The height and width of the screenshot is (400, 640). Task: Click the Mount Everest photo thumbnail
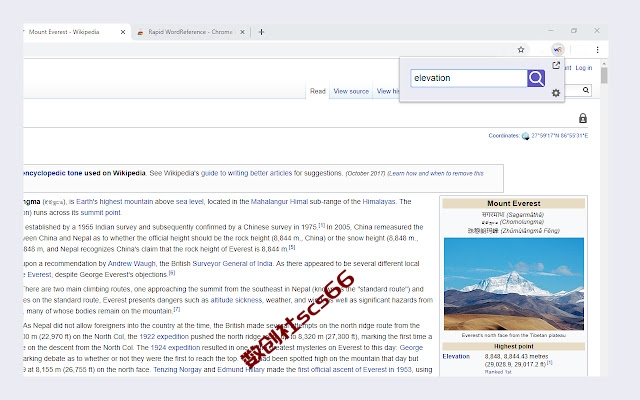pos(514,284)
